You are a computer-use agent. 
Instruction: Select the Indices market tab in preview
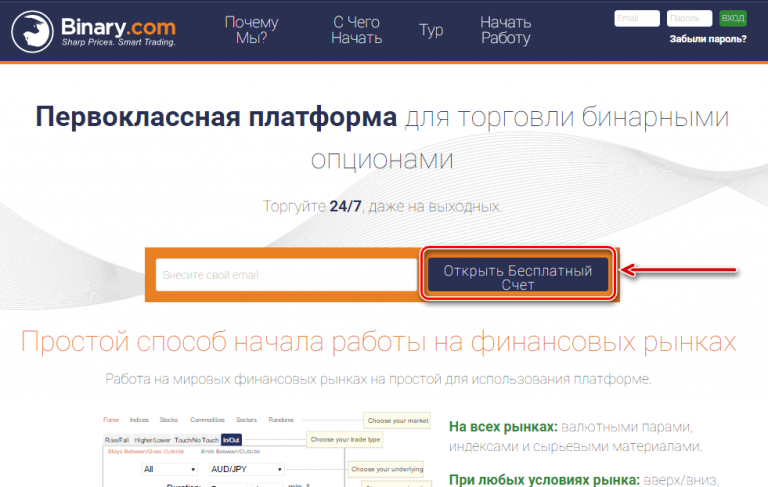[139, 420]
